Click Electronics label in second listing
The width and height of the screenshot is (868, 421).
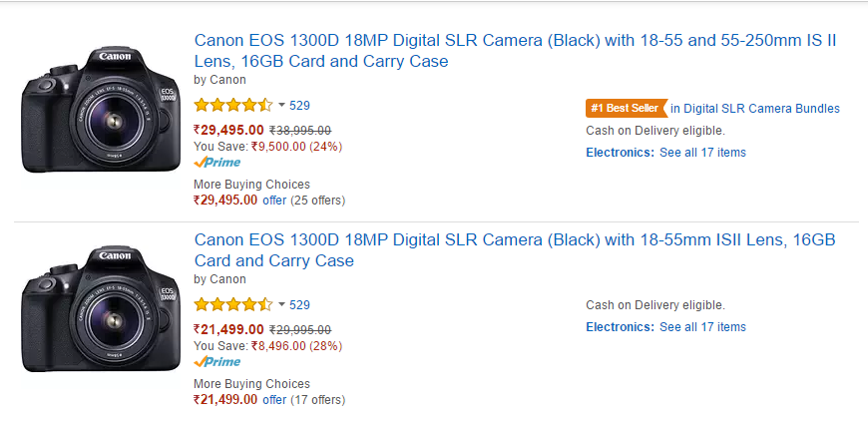point(620,327)
